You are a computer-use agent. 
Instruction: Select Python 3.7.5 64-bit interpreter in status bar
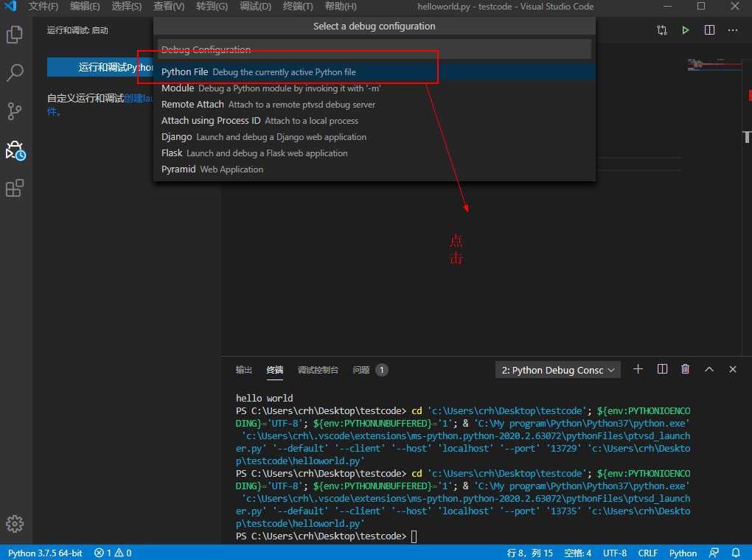tap(45, 553)
